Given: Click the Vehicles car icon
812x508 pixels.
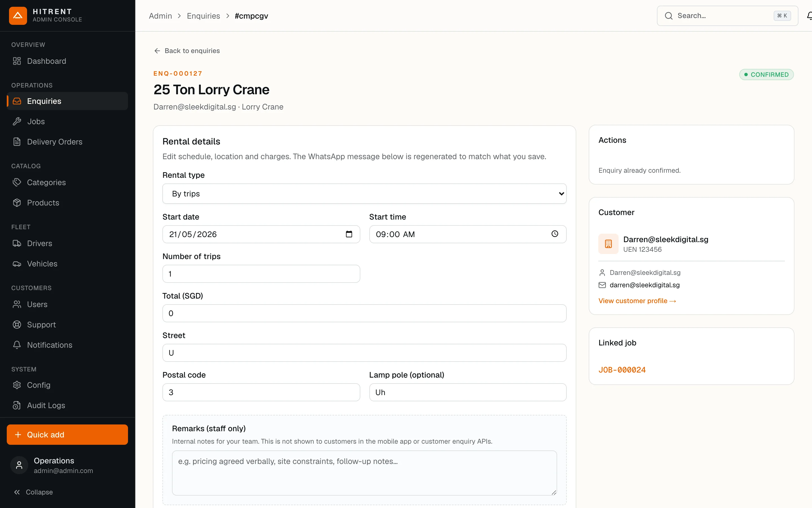Looking at the screenshot, I should click(x=17, y=264).
